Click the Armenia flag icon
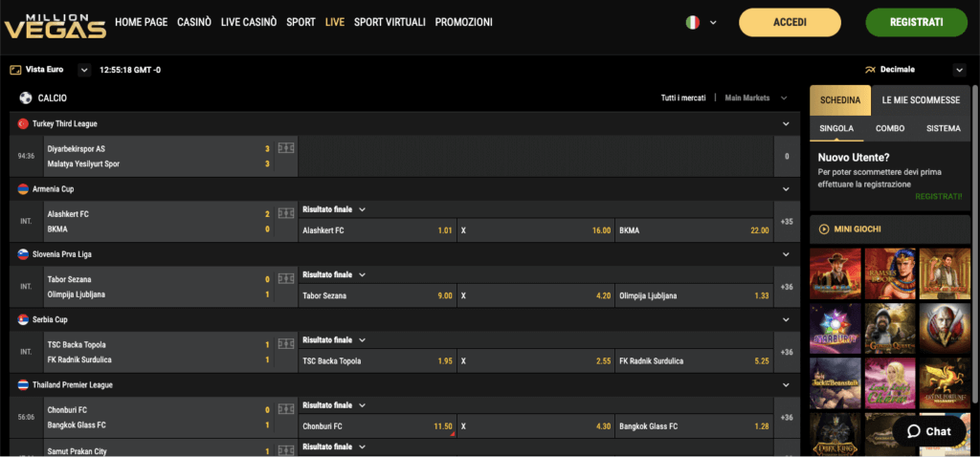The image size is (980, 457). (23, 189)
